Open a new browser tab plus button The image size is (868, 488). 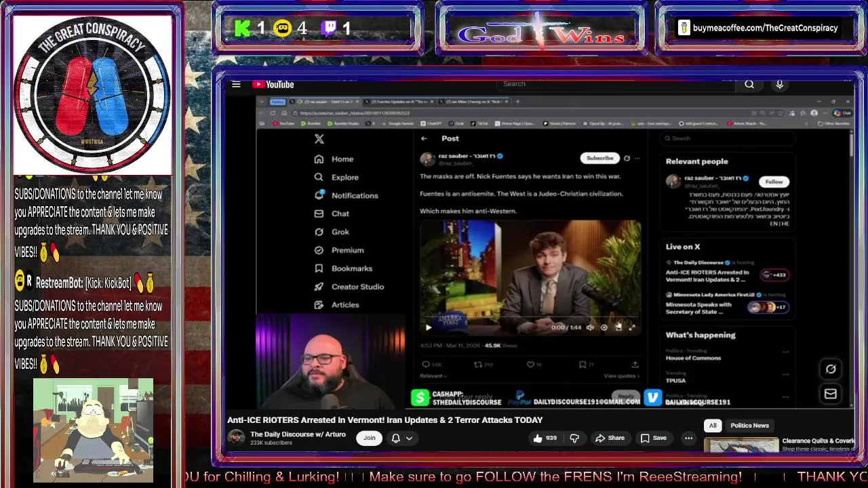click(517, 102)
